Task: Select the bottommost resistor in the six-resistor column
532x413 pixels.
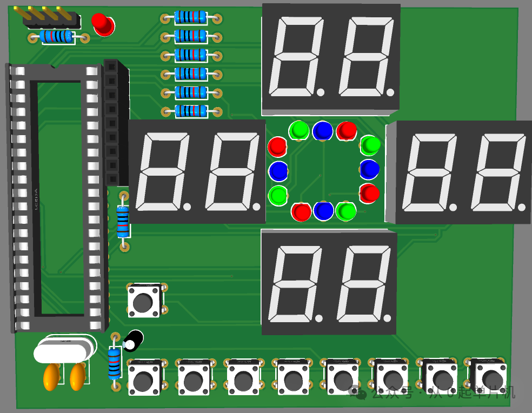Action: [x=191, y=111]
